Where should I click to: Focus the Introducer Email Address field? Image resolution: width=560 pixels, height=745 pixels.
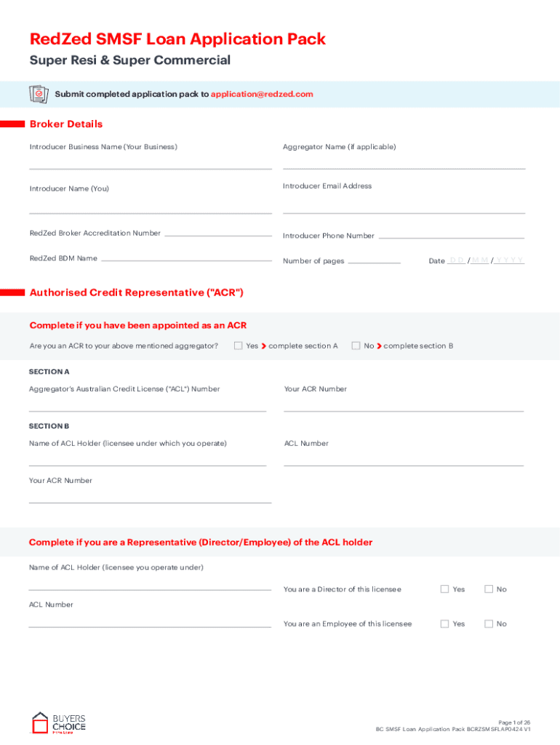click(x=404, y=207)
